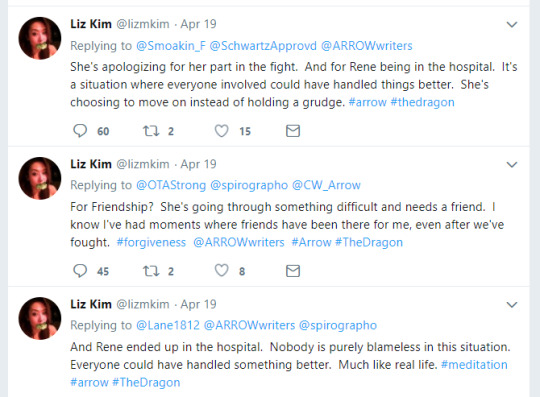Open the third tweet's chevron menu
540x397 pixels.
pos(512,305)
